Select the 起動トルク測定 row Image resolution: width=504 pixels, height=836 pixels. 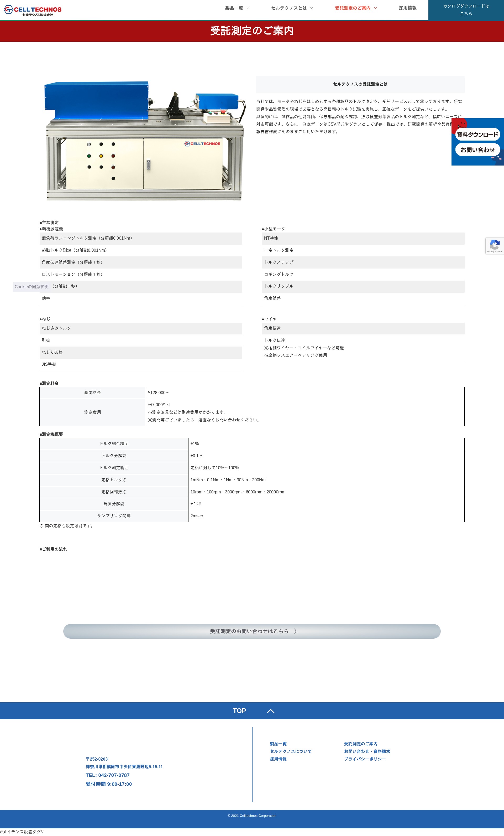tap(141, 250)
